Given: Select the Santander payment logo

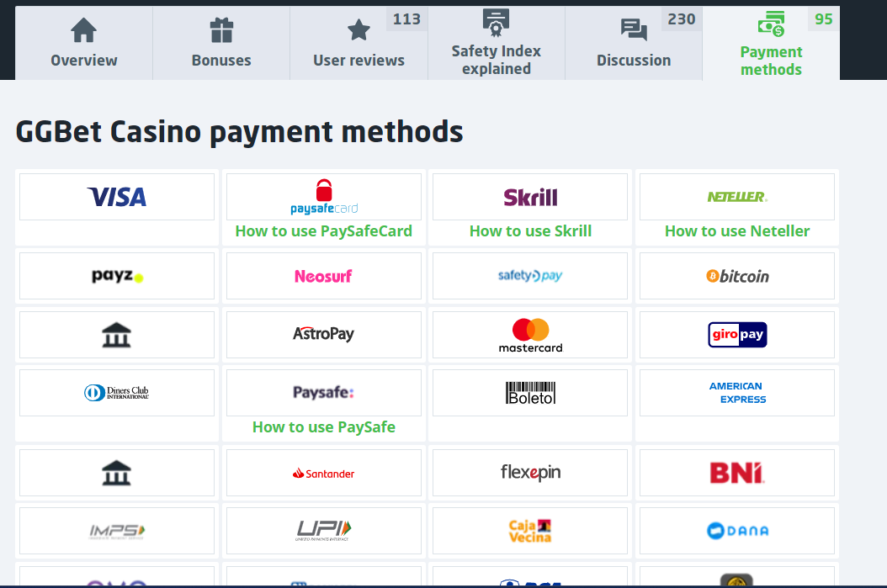Looking at the screenshot, I should click(324, 473).
